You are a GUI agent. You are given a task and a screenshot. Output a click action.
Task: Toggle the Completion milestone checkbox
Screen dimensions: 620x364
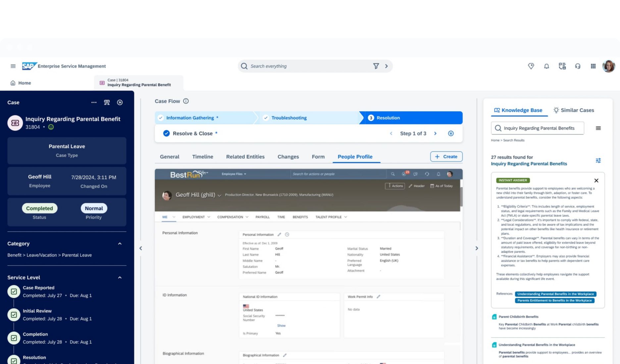14,338
